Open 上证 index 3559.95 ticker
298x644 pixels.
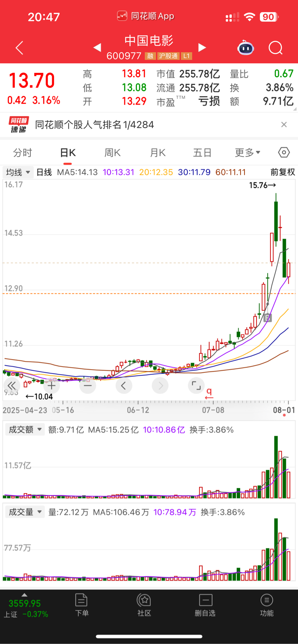[x=25, y=608]
